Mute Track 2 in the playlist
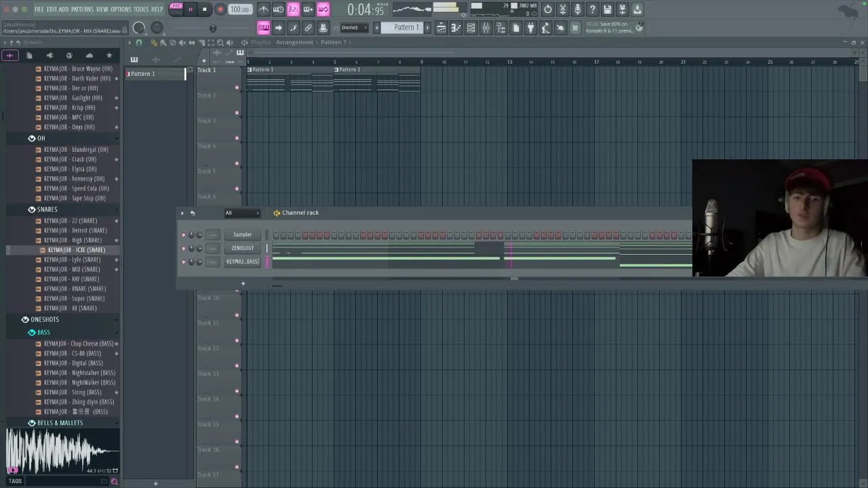The width and height of the screenshot is (868, 488). coord(237,113)
